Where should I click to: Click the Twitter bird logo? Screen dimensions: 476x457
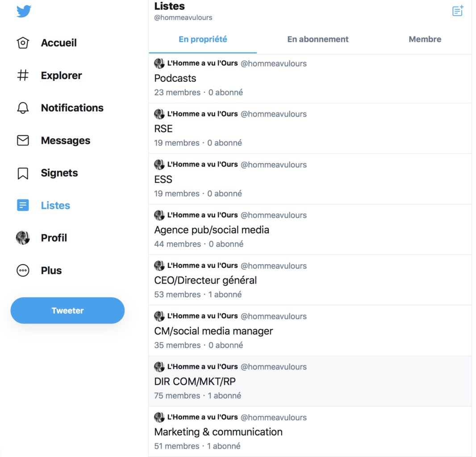click(24, 11)
